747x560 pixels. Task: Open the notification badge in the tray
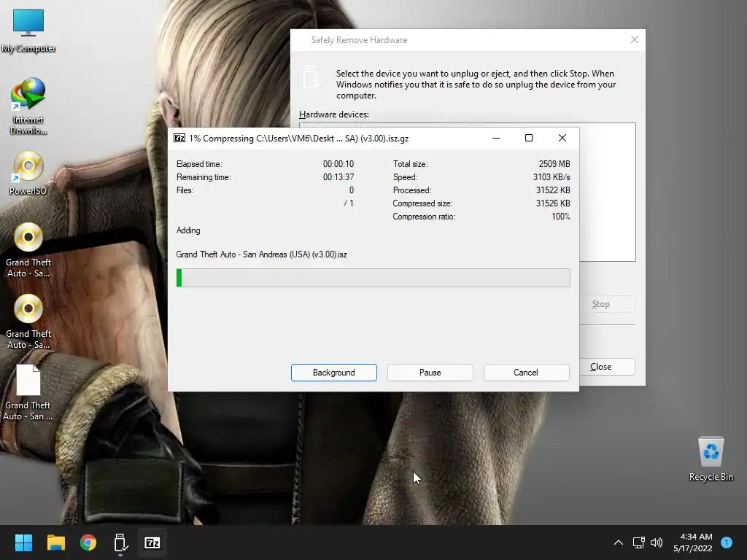point(727,542)
